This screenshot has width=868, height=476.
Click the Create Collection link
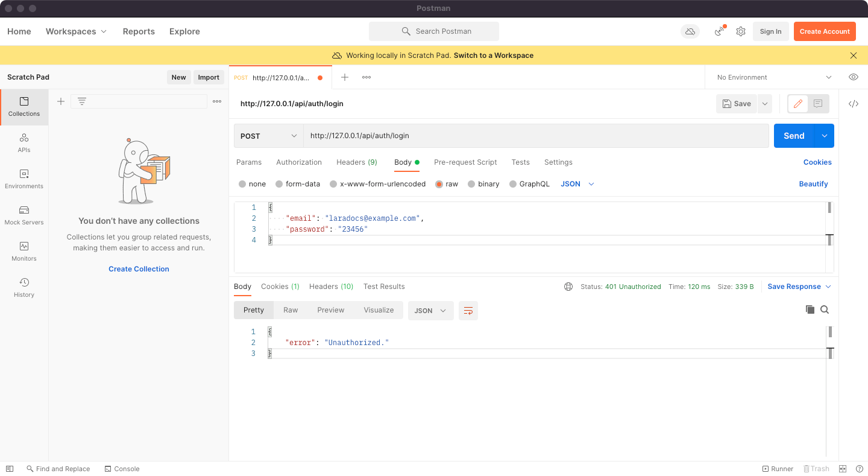coord(139,269)
